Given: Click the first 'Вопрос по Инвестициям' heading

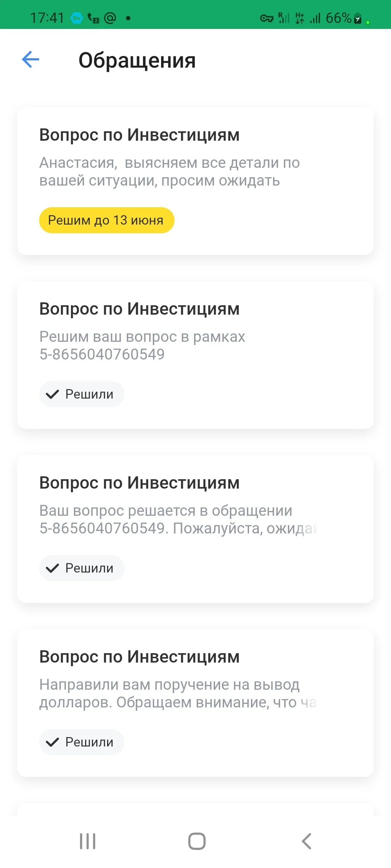Looking at the screenshot, I should click(x=139, y=135).
